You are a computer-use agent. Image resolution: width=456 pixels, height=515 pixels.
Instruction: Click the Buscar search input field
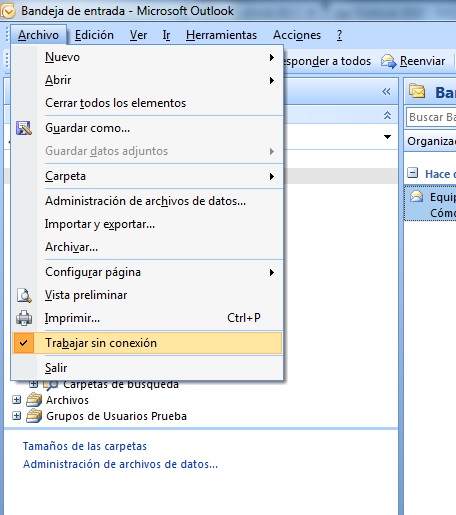[x=431, y=117]
